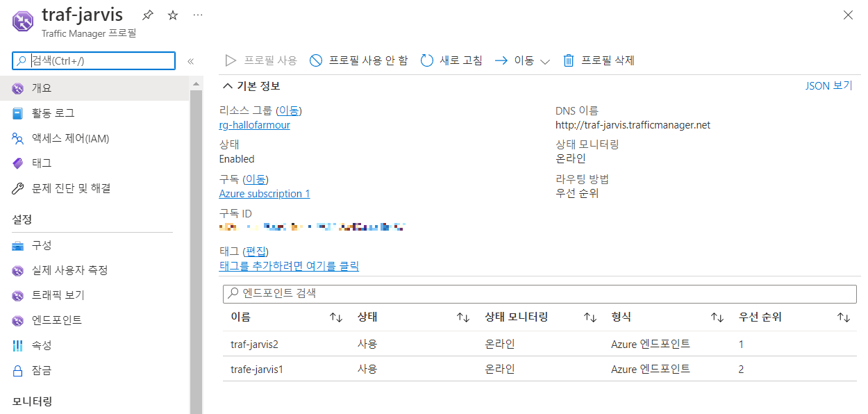The height and width of the screenshot is (414, 868).
Task: Click the 엔드포인트 검색 field
Action: pyautogui.click(x=540, y=294)
